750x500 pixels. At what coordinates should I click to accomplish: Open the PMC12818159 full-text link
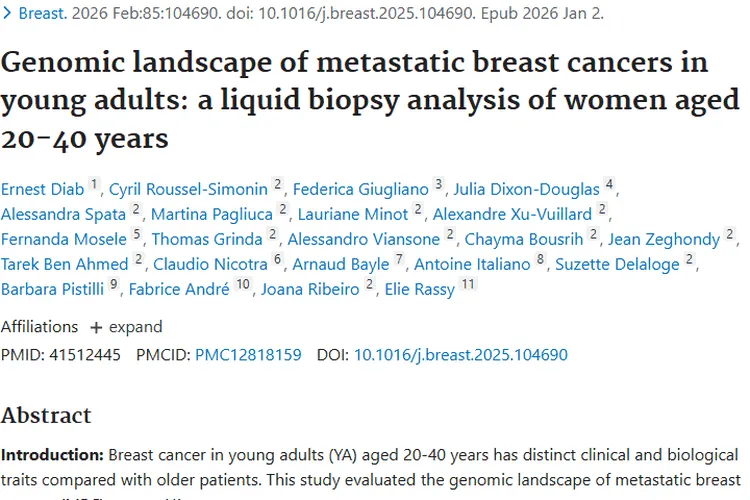pos(248,355)
